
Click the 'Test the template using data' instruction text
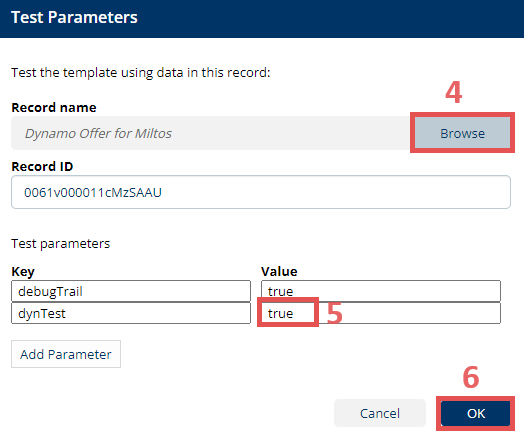[141, 72]
